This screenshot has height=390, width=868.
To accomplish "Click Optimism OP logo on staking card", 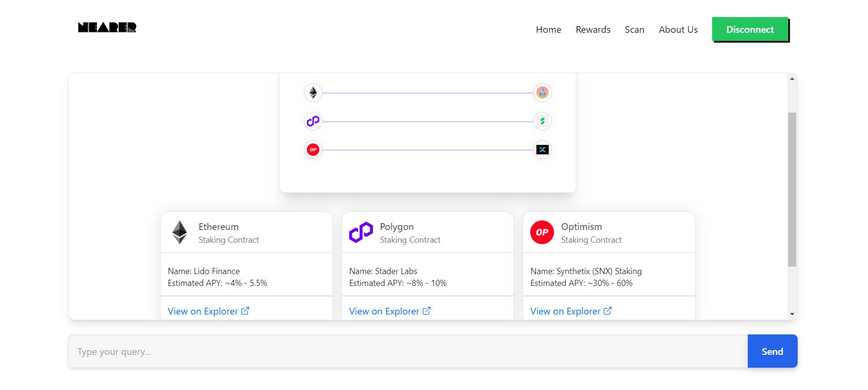I will (x=542, y=232).
